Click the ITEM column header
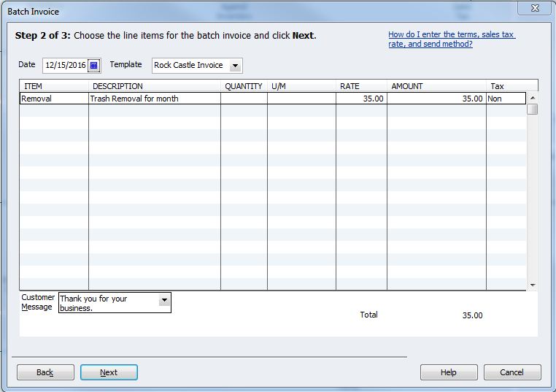 tap(53, 86)
